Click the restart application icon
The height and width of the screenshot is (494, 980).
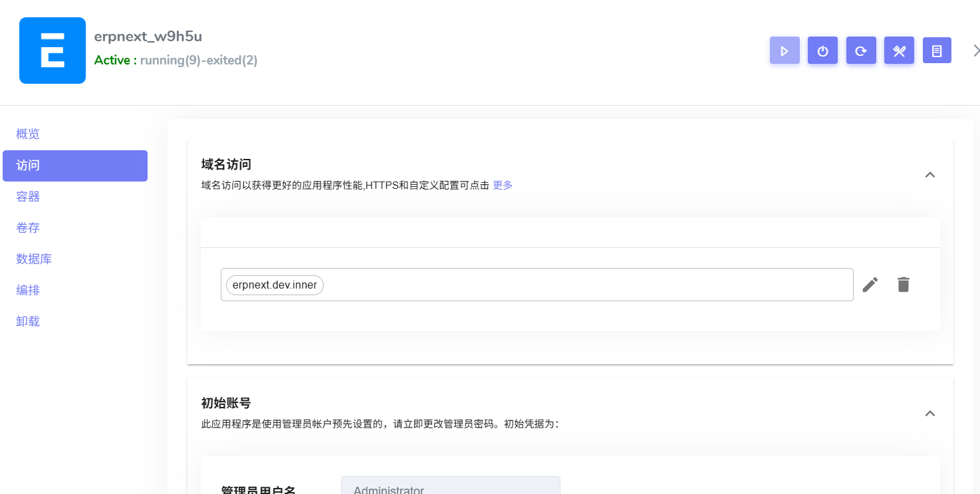click(x=861, y=50)
